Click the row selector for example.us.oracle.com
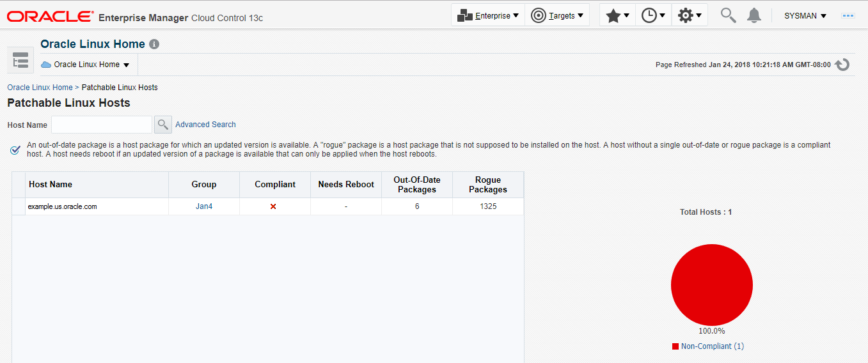The image size is (868, 363). 19,206
